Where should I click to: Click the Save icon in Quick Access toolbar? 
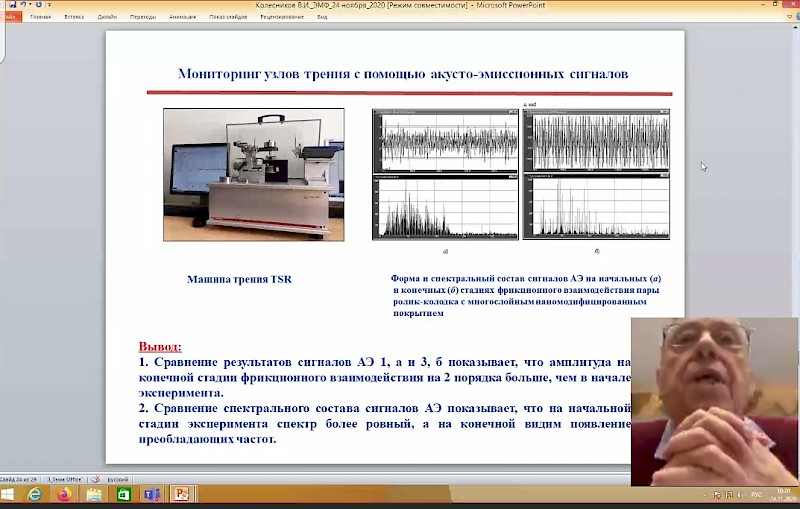(x=13, y=5)
